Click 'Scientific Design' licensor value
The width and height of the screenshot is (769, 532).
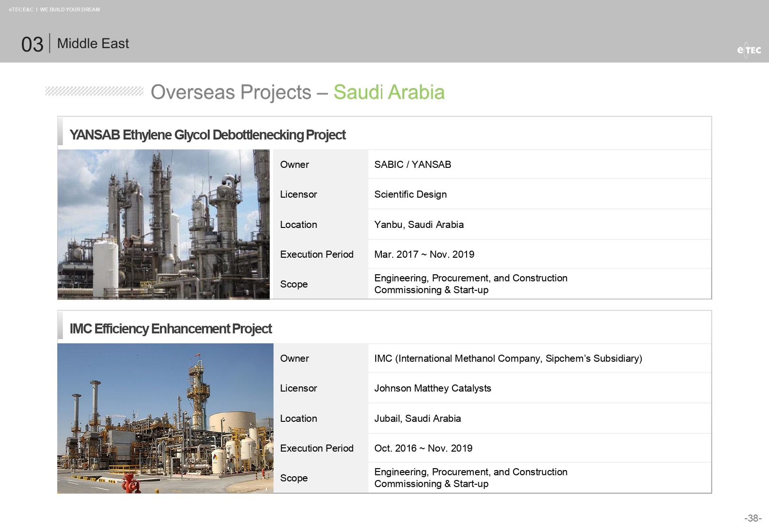[410, 194]
